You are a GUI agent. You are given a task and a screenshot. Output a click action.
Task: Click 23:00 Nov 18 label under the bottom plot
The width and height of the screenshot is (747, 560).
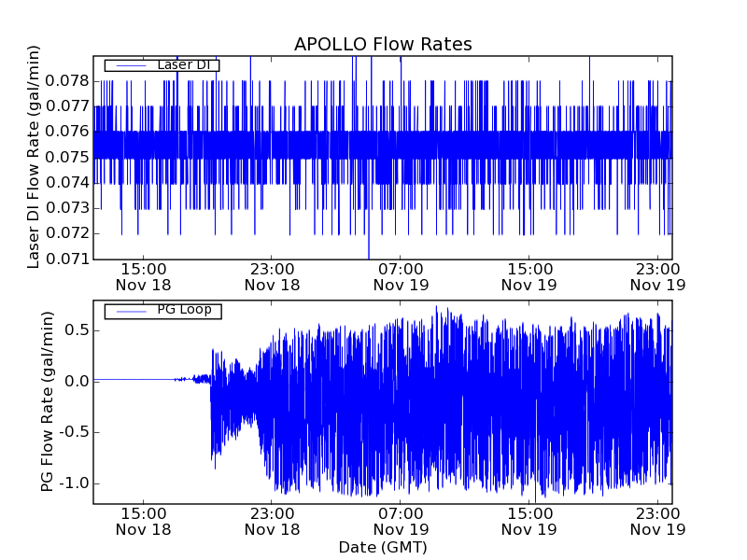click(272, 521)
